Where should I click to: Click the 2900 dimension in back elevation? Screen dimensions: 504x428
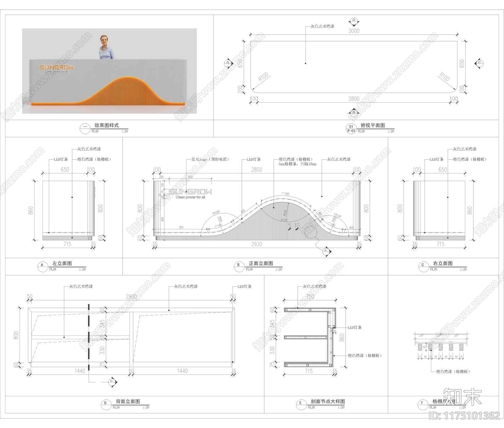131,296
